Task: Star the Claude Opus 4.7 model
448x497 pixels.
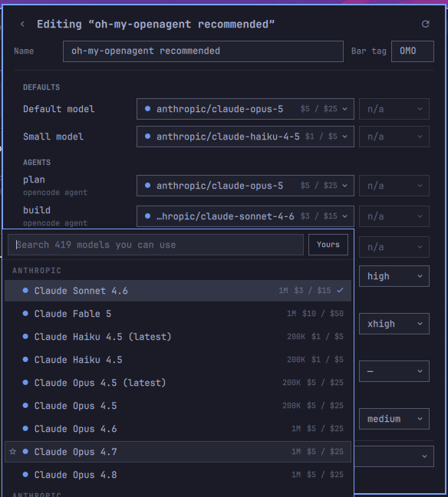Action: click(x=13, y=451)
